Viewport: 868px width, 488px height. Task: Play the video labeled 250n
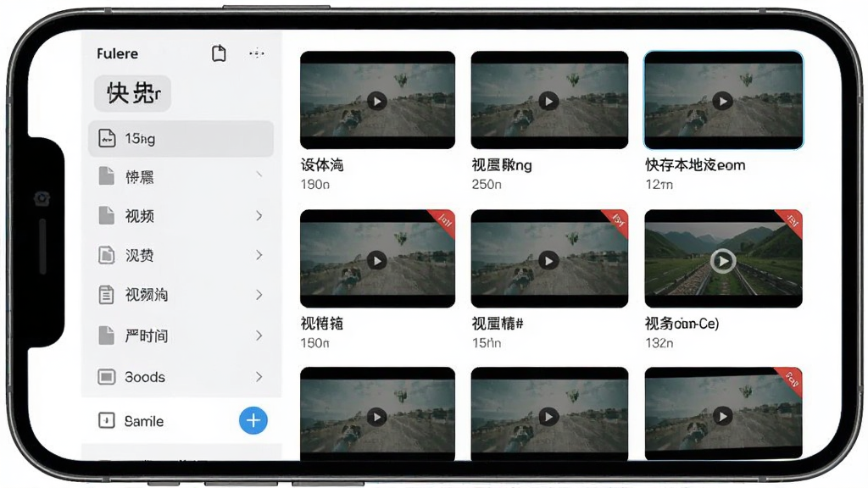(548, 102)
